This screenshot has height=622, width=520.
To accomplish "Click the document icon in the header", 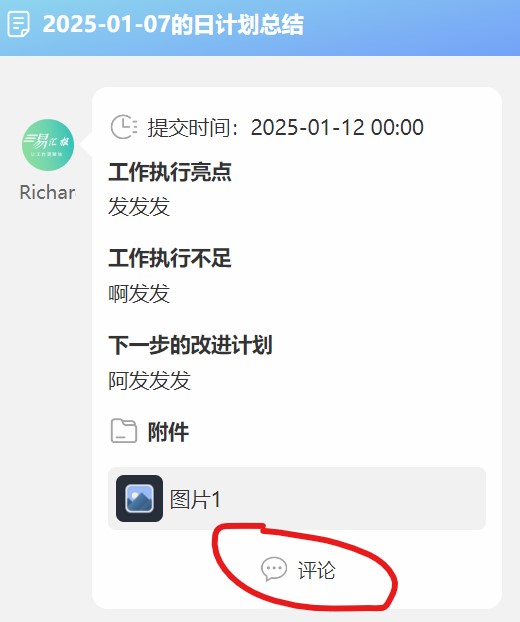I will coord(18,24).
